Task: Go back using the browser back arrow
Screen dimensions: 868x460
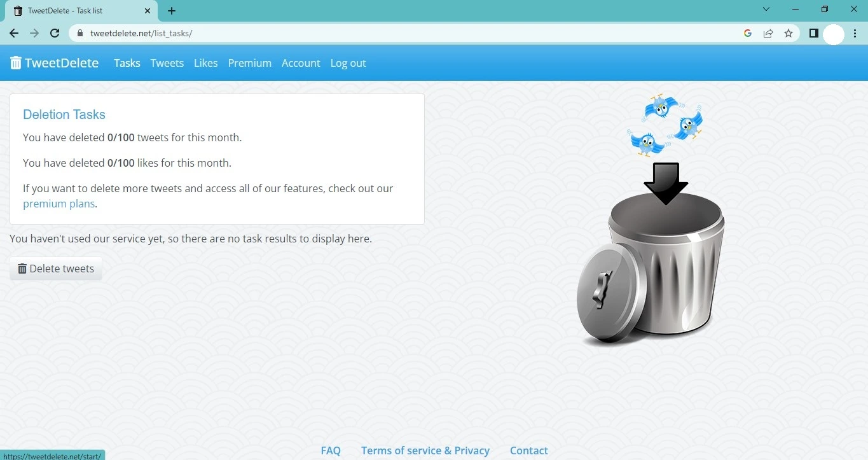Action: [14, 33]
